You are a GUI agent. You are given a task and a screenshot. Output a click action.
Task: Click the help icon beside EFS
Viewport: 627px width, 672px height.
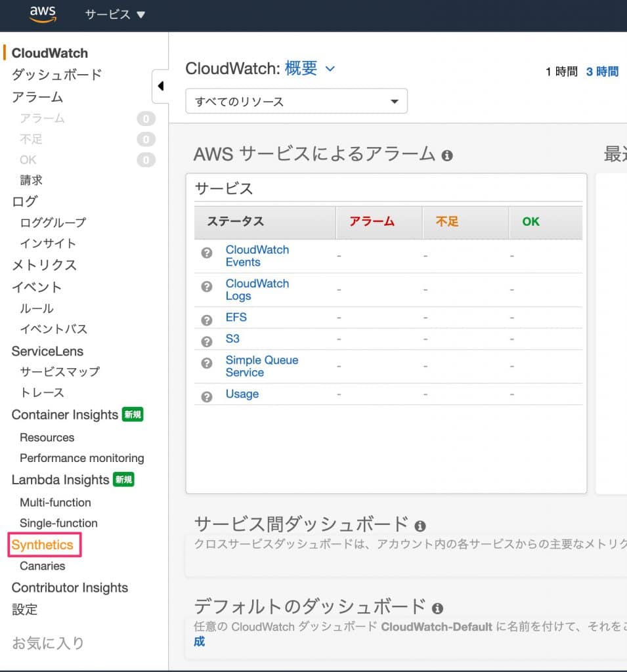(x=207, y=320)
